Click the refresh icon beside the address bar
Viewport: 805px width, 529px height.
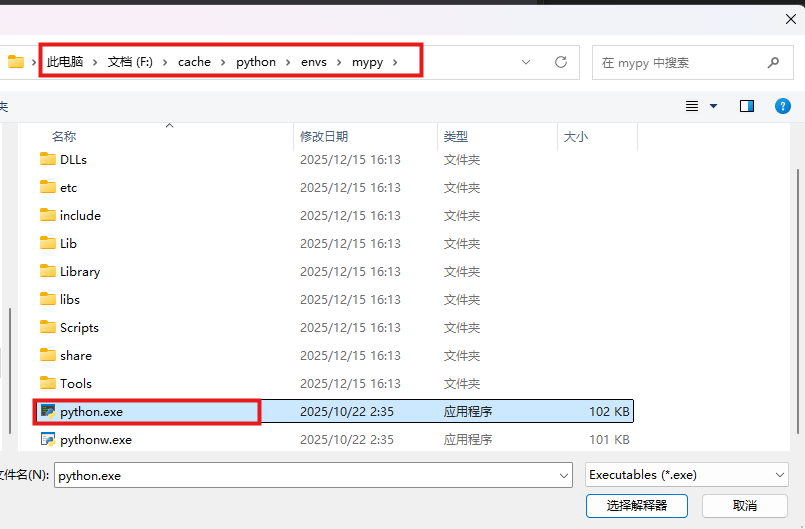[x=561, y=62]
